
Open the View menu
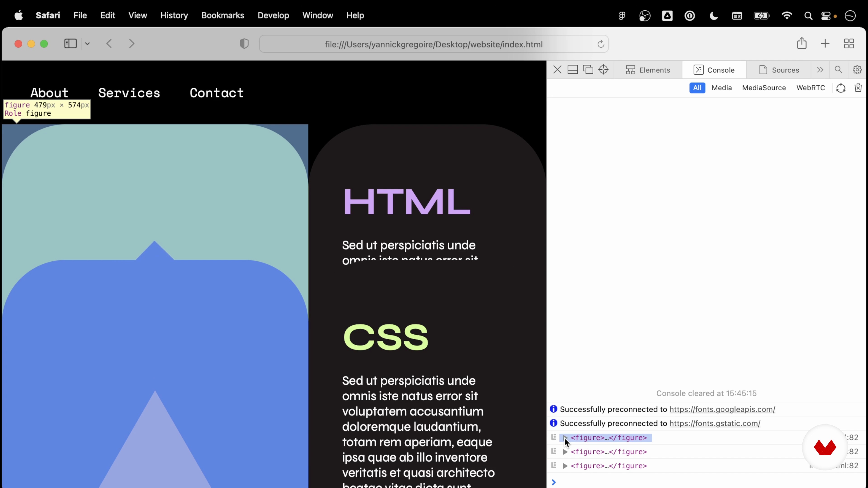coord(137,15)
